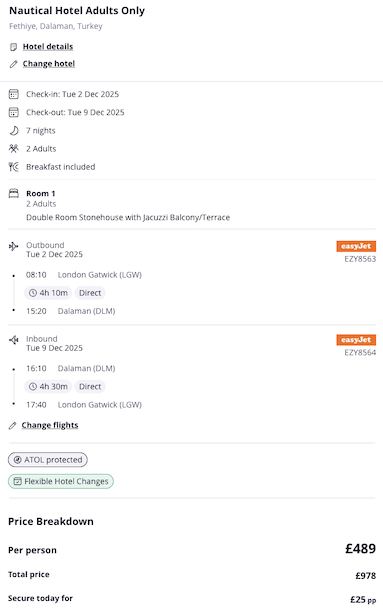Click the check-out calendar icon

click(14, 112)
